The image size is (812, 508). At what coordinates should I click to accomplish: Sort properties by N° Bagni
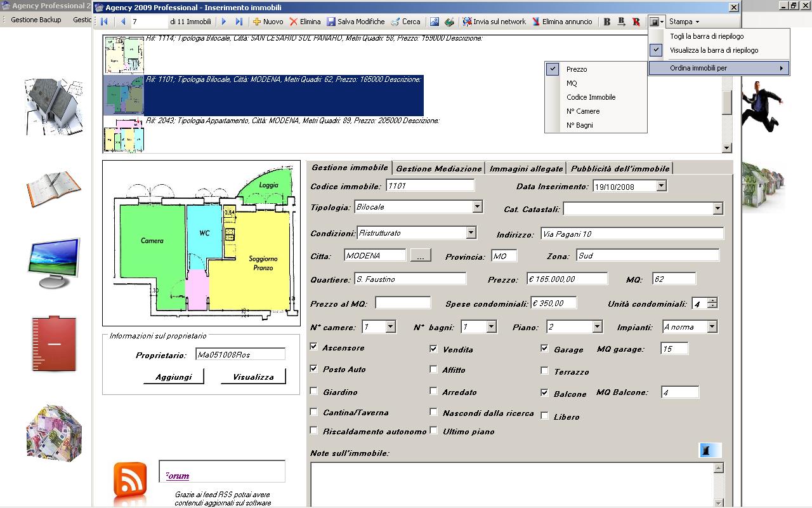click(596, 125)
